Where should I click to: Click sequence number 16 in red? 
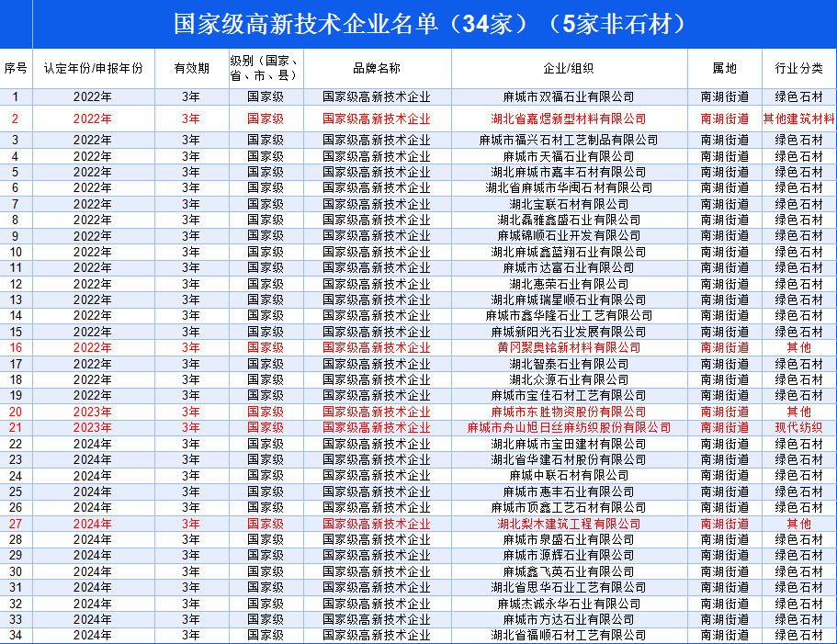click(x=16, y=348)
